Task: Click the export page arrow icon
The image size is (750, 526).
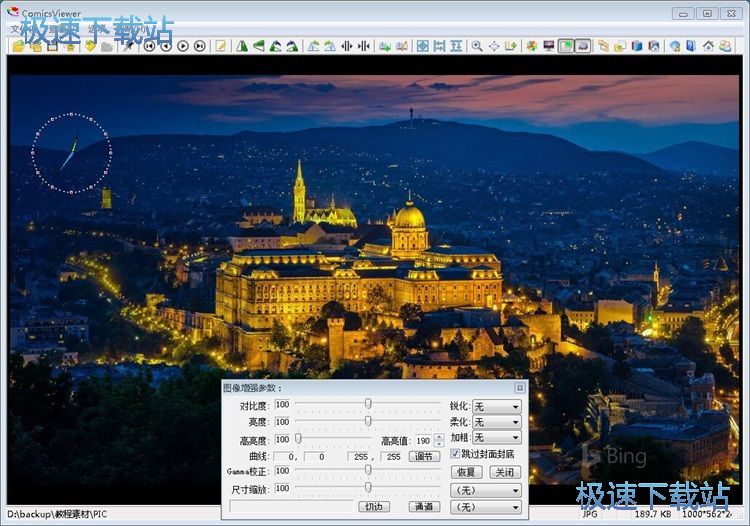Action: 511,46
